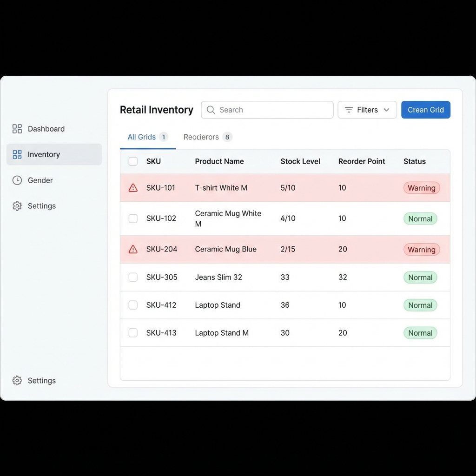Select the SKU-412 Laptop Stand checkbox

coord(133,305)
